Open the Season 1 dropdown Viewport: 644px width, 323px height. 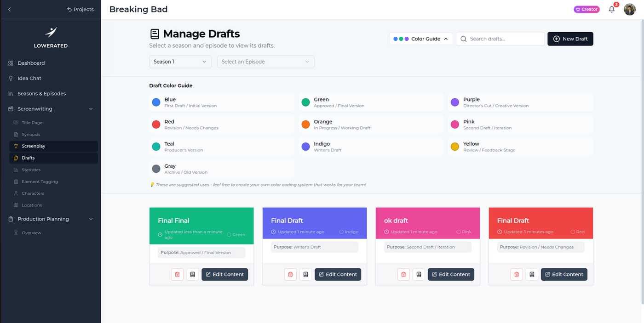click(x=180, y=62)
